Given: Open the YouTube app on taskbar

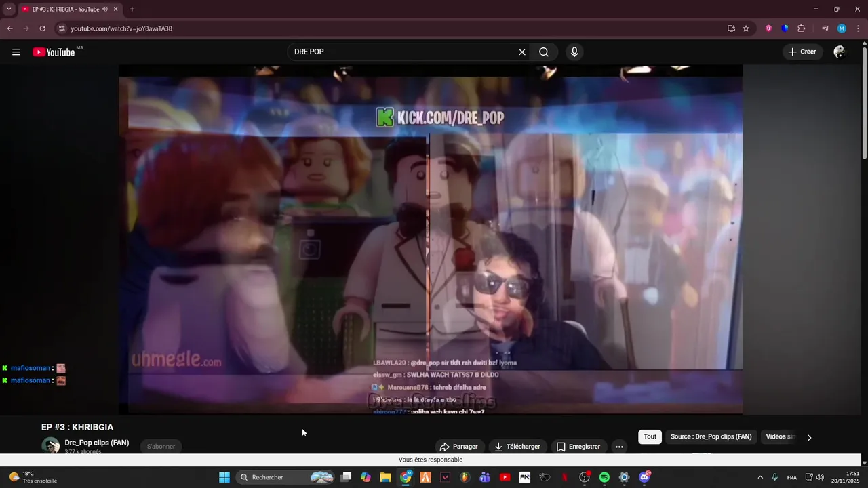Looking at the screenshot, I should click(x=505, y=477).
